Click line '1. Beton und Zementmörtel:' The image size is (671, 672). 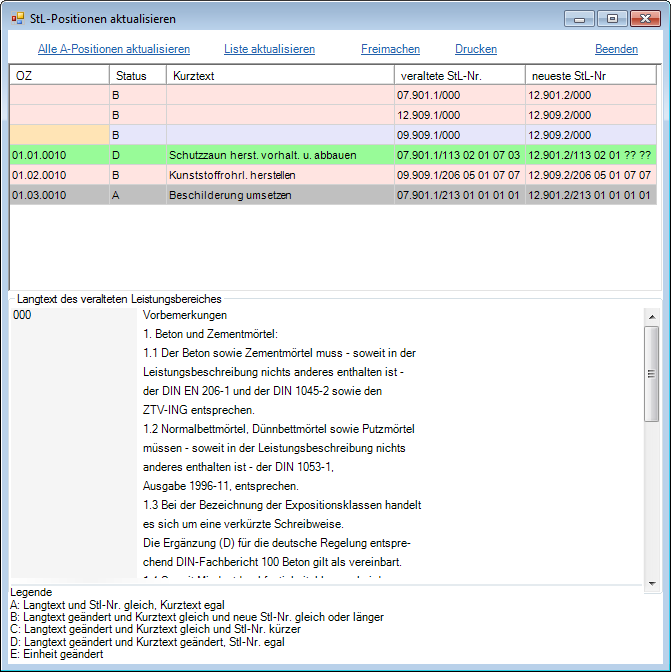[x=210, y=334]
